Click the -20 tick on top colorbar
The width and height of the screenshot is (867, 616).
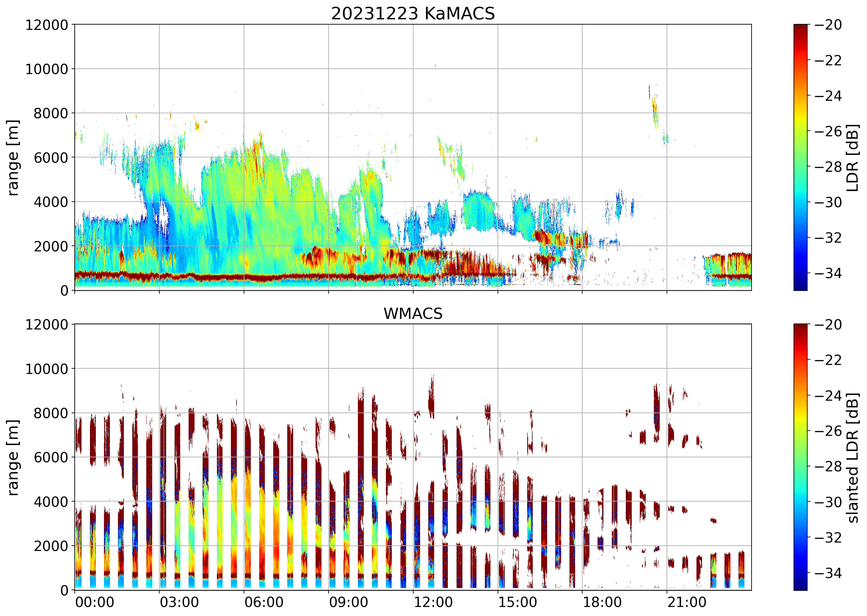828,25
